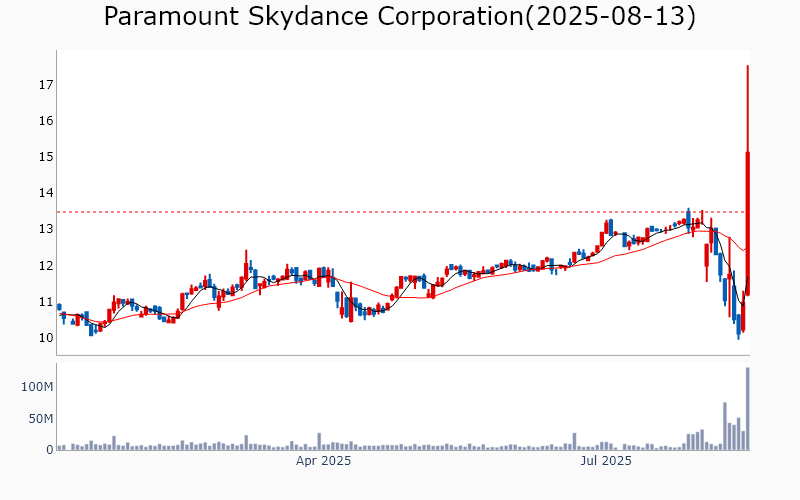
Task: Click the 13 price axis label
Action: [x=44, y=229]
